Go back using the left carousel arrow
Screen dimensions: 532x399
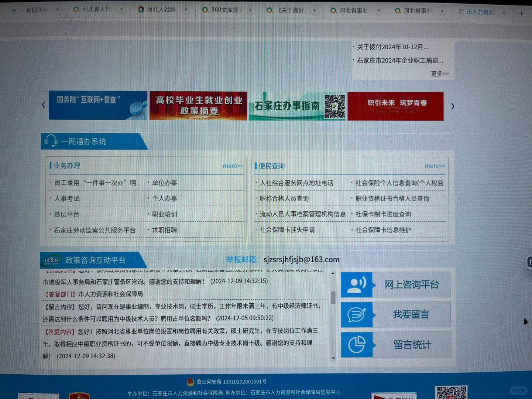click(43, 105)
